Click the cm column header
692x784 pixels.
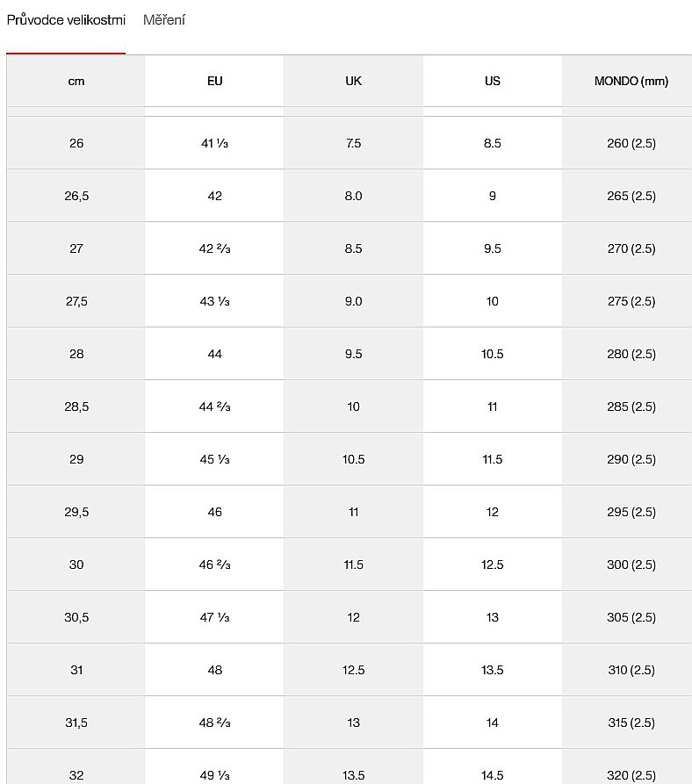coord(76,82)
